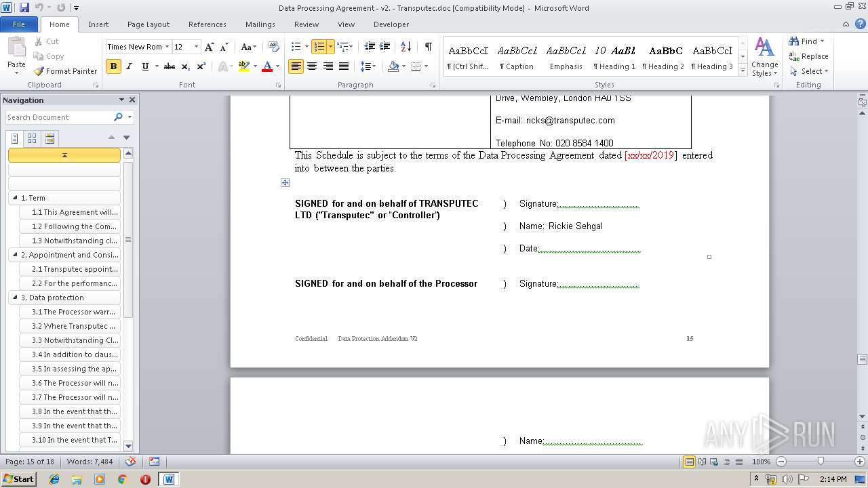Click the Bullets list icon
Viewport: 868px width, 488px height.
coord(296,47)
